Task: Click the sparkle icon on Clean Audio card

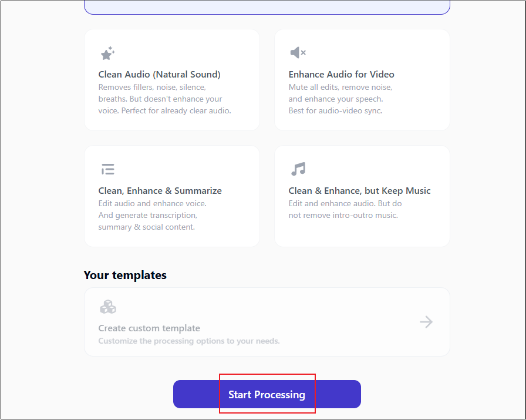Action: (107, 52)
